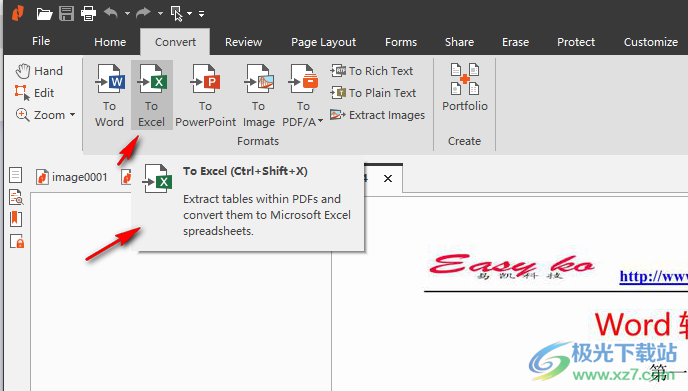This screenshot has width=688, height=391.
Task: Click the Open folder icon
Action: point(44,14)
